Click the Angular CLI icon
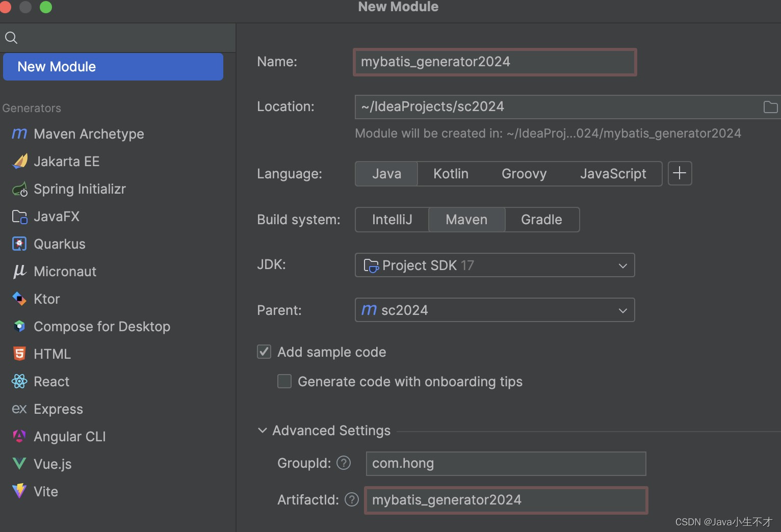This screenshot has width=781, height=532. [x=19, y=437]
